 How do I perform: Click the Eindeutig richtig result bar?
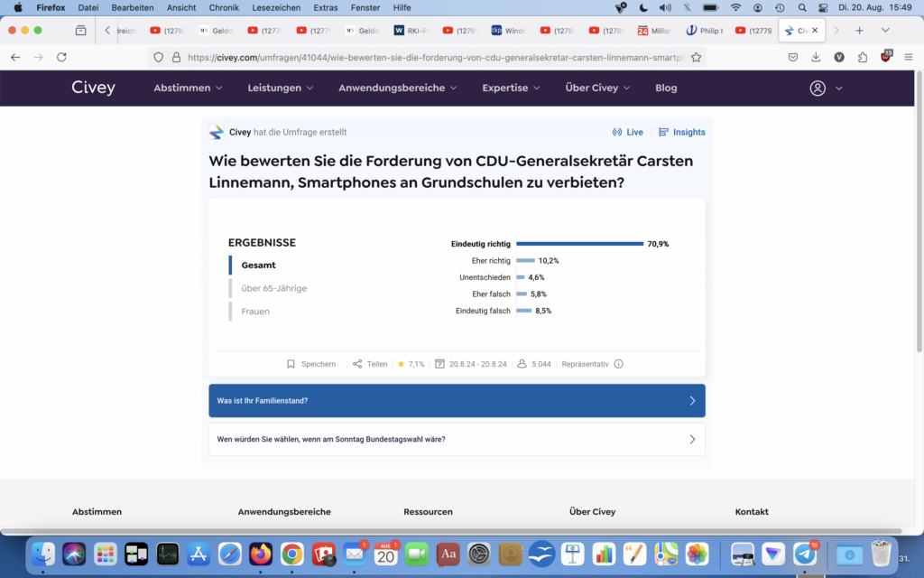coord(579,244)
